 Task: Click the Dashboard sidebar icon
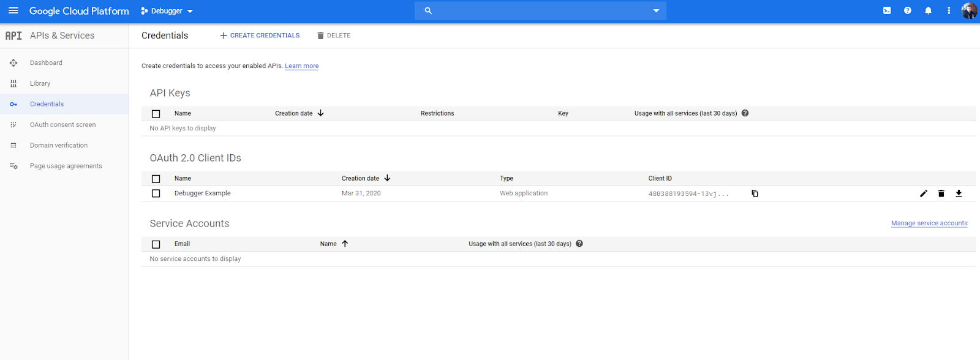point(13,62)
